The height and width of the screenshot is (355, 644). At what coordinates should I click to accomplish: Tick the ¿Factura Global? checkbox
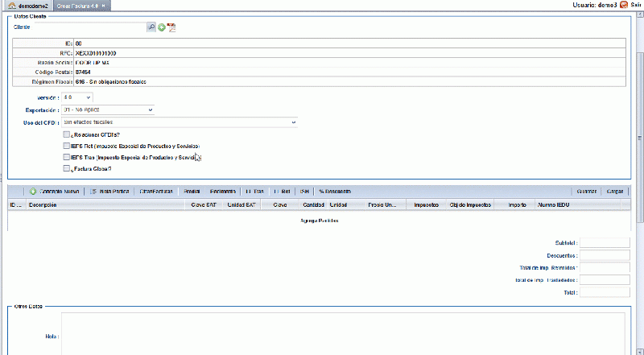click(66, 168)
